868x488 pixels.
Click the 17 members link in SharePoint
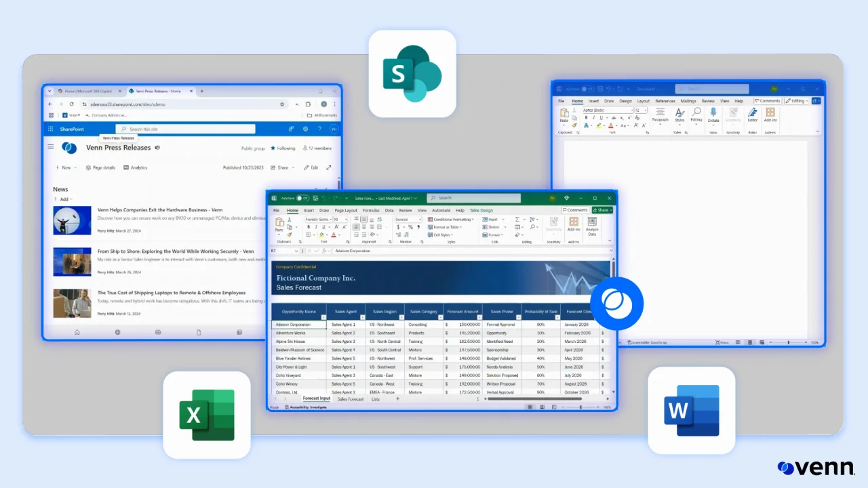pyautogui.click(x=317, y=148)
